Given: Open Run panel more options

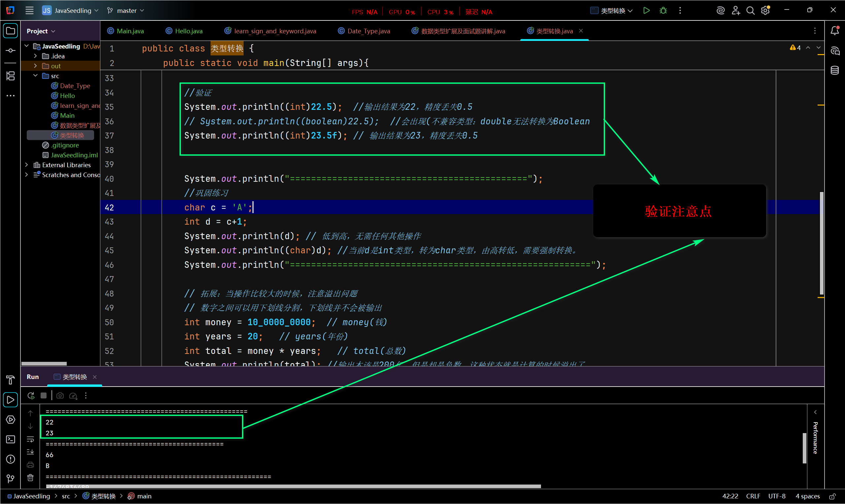Looking at the screenshot, I should (86, 396).
